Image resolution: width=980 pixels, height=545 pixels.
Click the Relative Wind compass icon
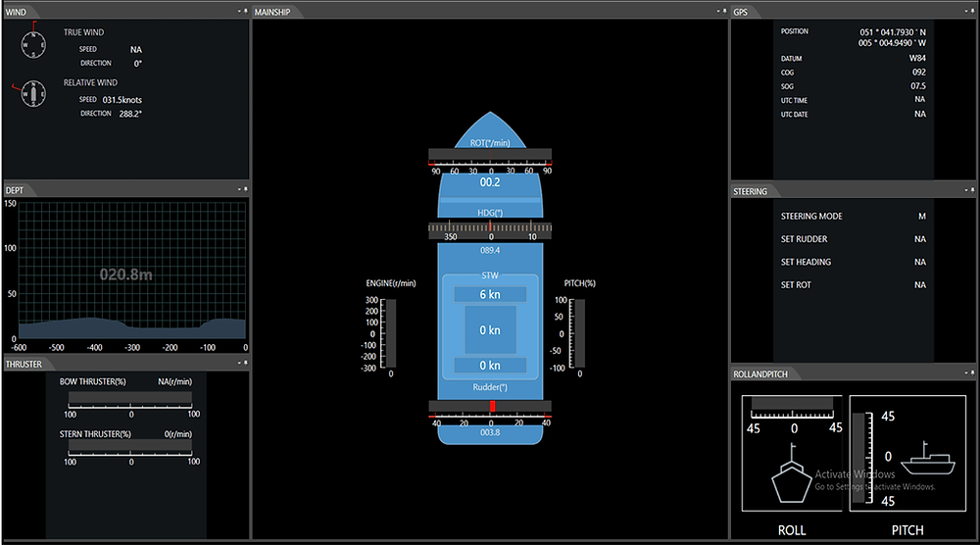[x=32, y=94]
